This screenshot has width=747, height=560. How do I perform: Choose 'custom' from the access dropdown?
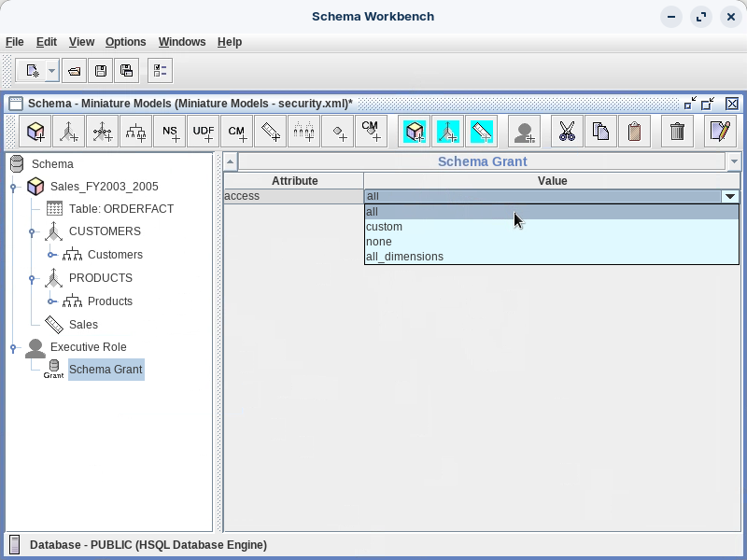click(x=385, y=227)
